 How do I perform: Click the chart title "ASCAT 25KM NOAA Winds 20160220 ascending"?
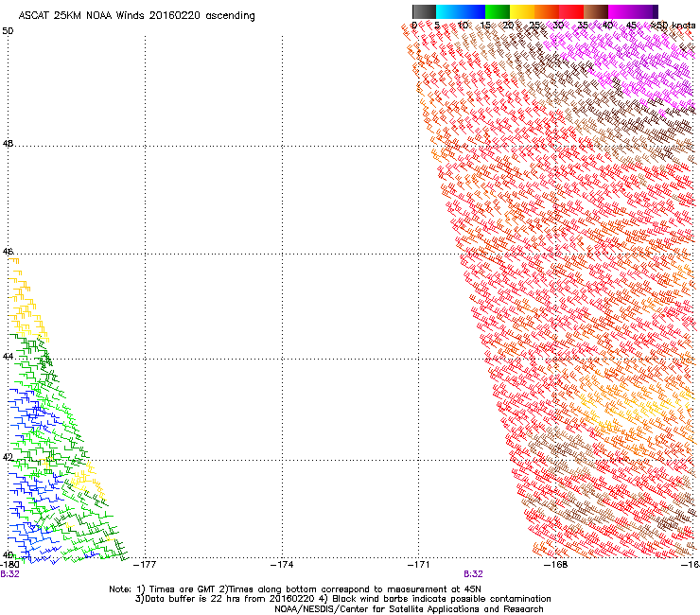click(136, 15)
